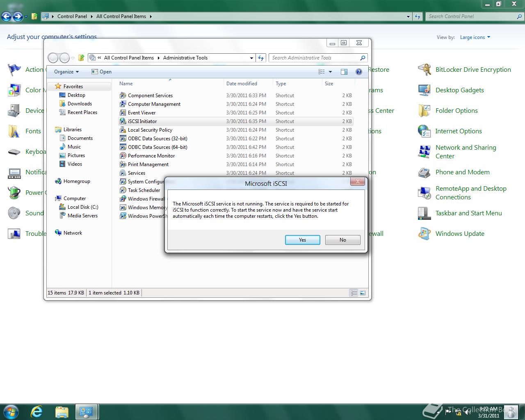Sort files by Date modified column header
Viewport: 525px width, 420px height.
pyautogui.click(x=248, y=84)
